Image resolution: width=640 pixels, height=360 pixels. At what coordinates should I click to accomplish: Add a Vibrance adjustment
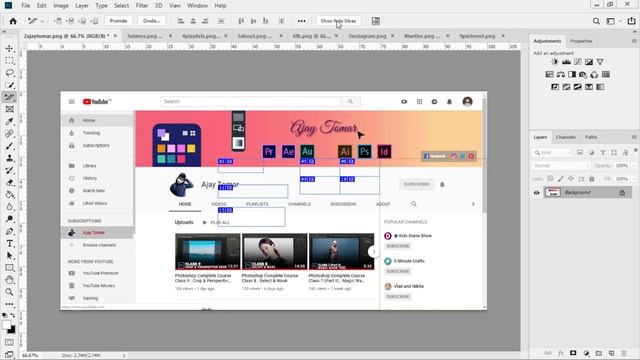point(600,62)
